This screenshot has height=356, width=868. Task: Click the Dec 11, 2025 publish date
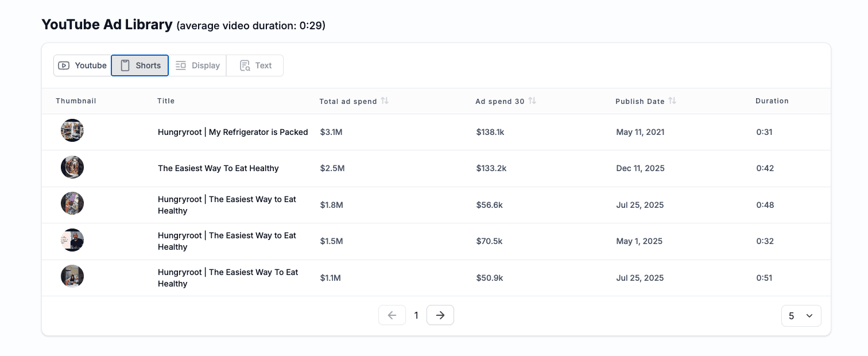640,168
